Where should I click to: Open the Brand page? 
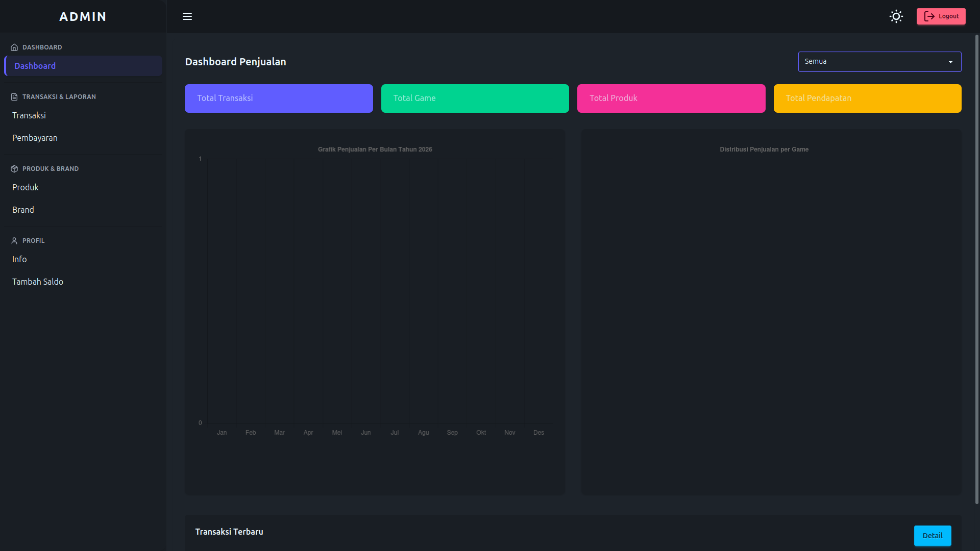(23, 209)
